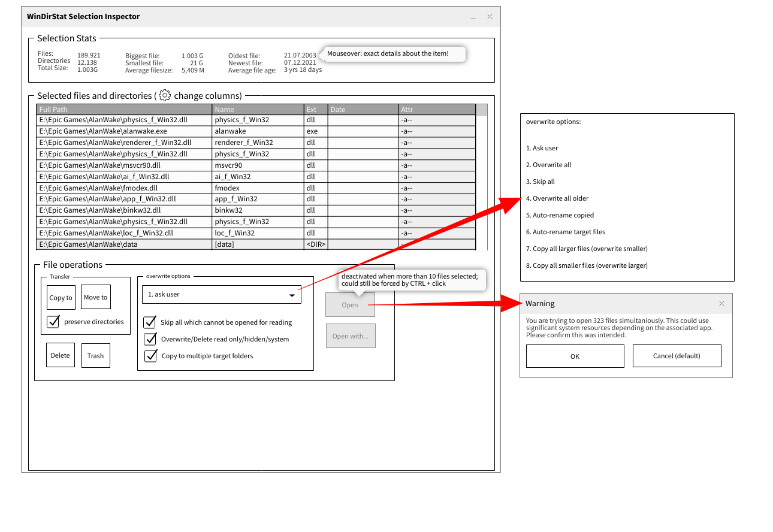The width and height of the screenshot is (773, 532).
Task: Click the Move to button
Action: click(x=96, y=297)
